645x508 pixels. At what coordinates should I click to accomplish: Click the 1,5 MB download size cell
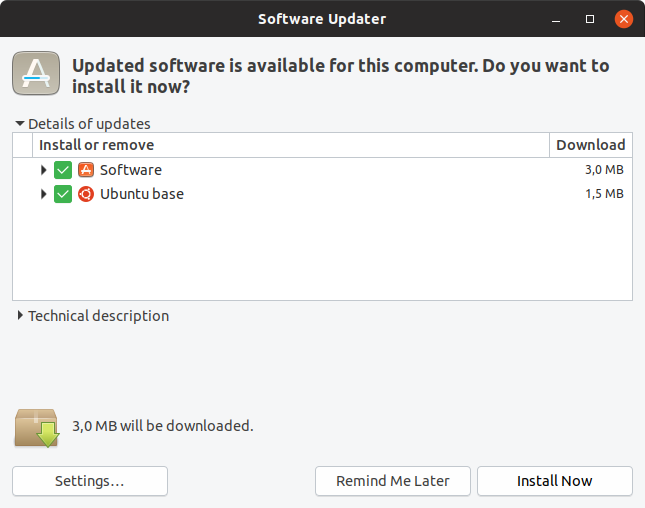(604, 194)
